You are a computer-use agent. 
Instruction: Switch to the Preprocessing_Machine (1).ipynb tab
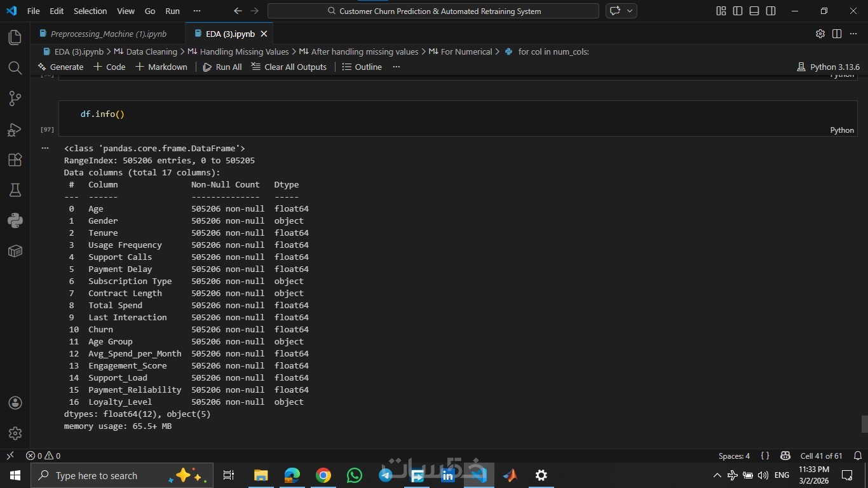tap(108, 34)
